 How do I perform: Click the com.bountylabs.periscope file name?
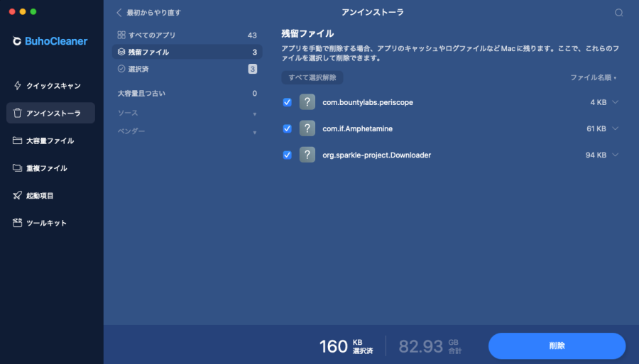click(368, 102)
